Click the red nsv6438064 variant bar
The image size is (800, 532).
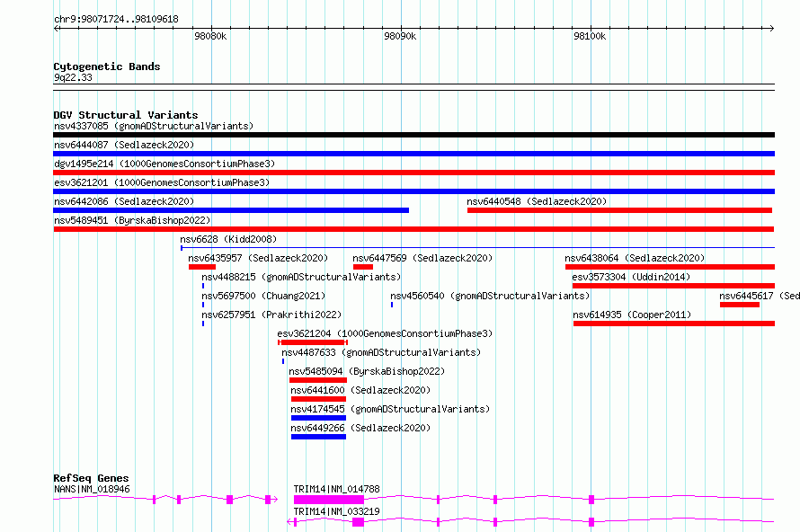[x=670, y=267]
